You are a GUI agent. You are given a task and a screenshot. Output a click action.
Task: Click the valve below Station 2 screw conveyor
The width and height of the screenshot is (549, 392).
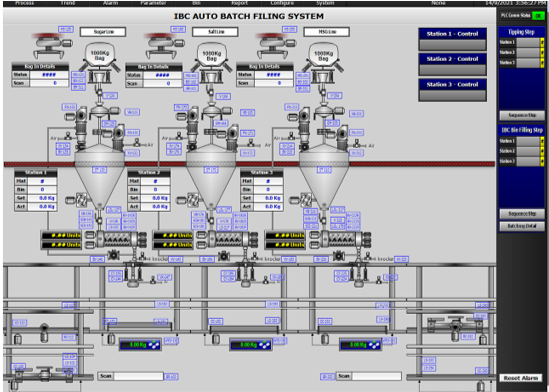point(224,256)
